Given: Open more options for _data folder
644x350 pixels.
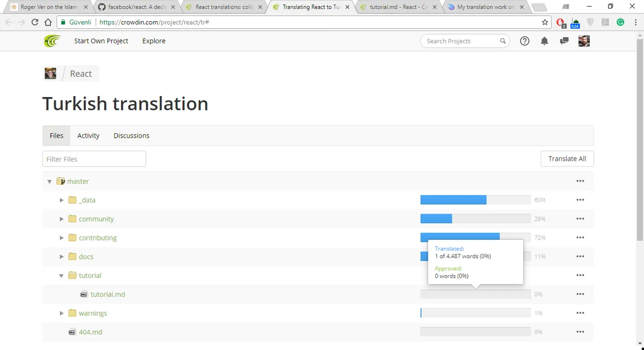Looking at the screenshot, I should click(x=580, y=200).
